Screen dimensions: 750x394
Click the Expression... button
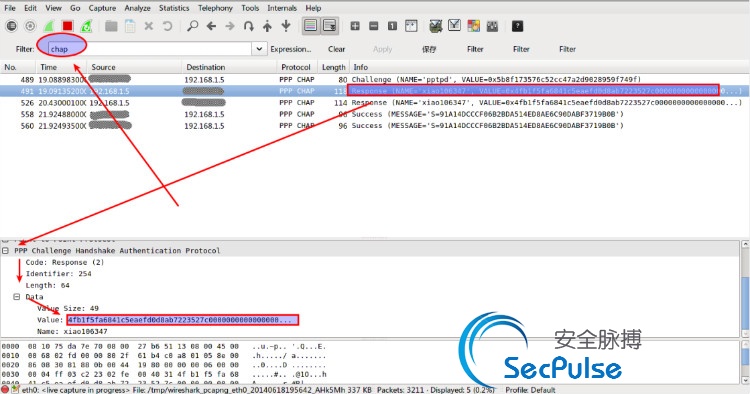point(290,49)
